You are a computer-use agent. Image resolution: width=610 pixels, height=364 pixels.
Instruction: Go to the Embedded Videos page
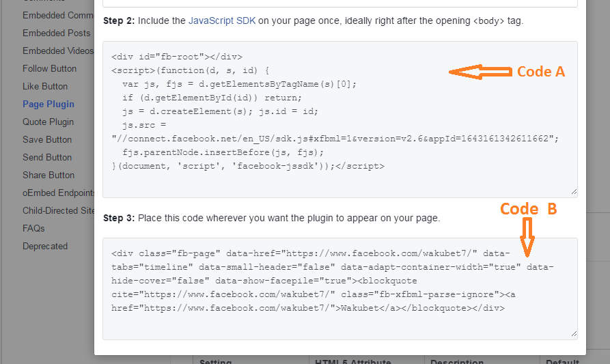[58, 51]
